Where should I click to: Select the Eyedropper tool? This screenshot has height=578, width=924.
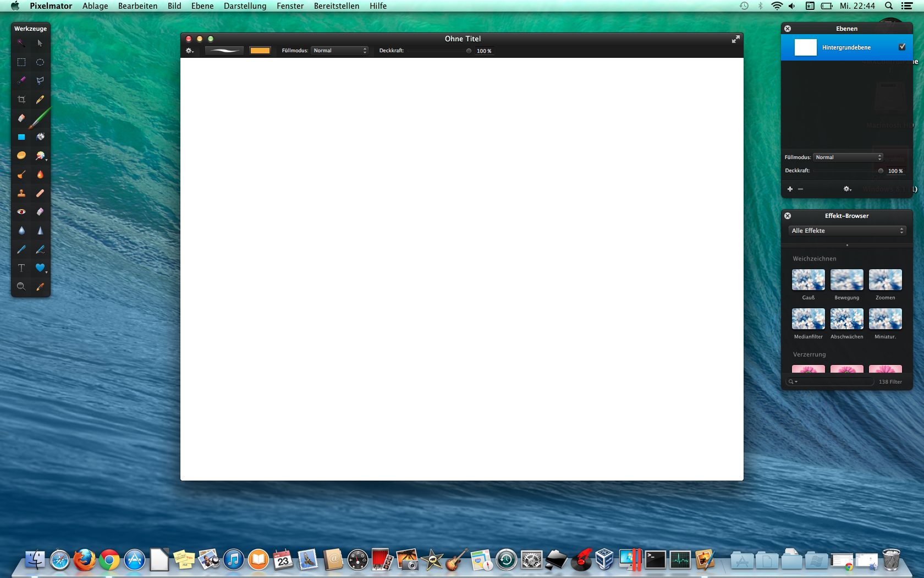tap(40, 287)
